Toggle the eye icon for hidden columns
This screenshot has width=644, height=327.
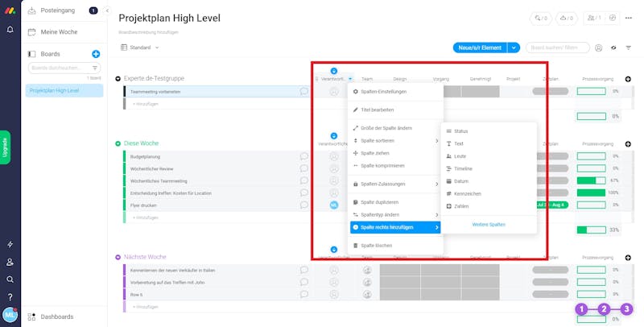pos(613,48)
